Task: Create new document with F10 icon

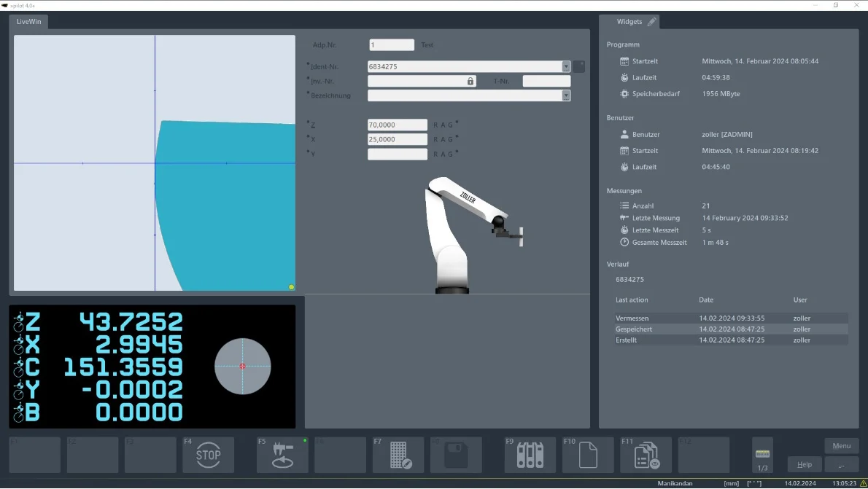Action: 588,455
